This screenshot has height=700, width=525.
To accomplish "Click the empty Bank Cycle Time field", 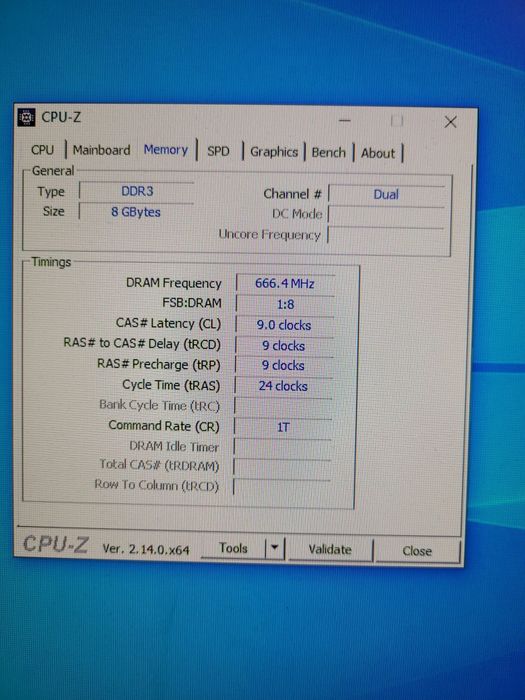I will 283,407.
